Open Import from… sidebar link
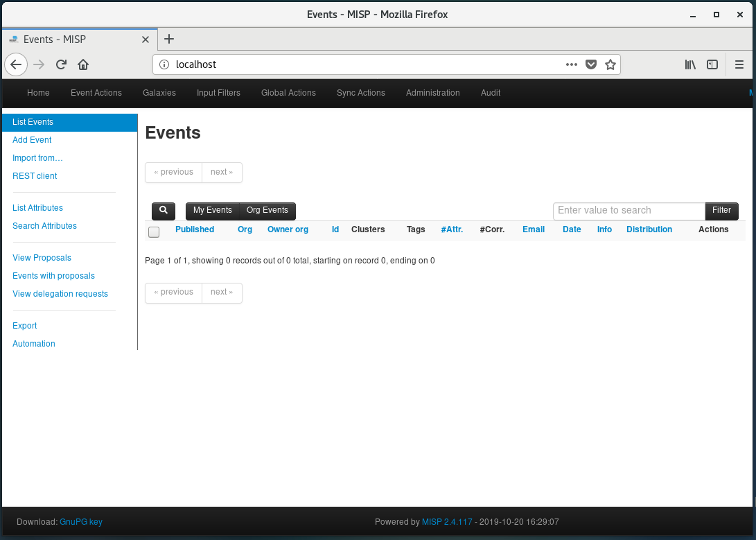756x540 pixels. coord(37,158)
